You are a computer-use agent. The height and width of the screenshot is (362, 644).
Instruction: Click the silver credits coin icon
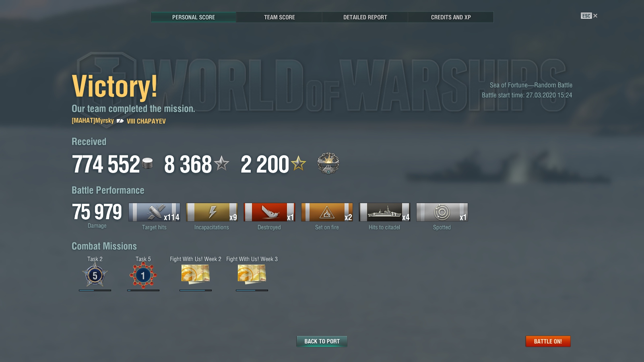point(147,163)
